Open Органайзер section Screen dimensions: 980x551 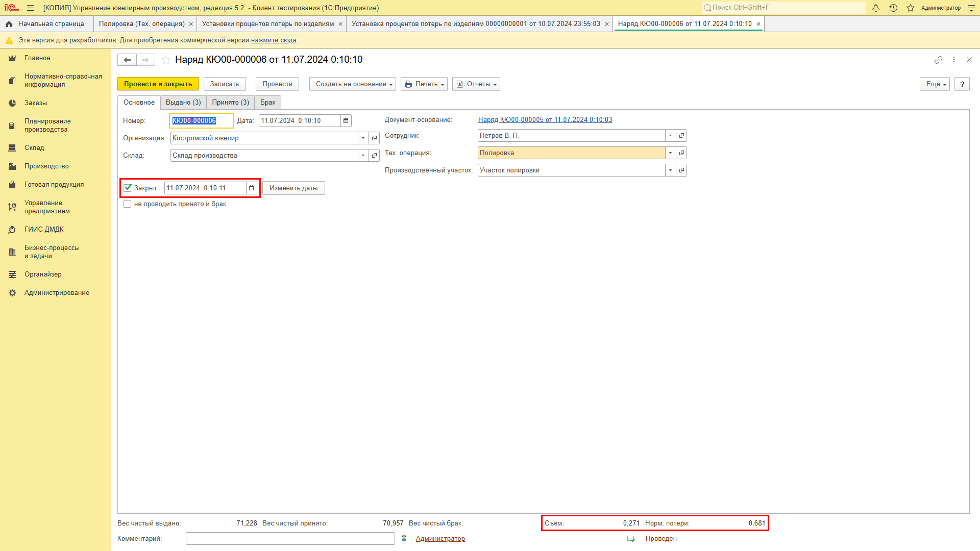pyautogui.click(x=43, y=274)
